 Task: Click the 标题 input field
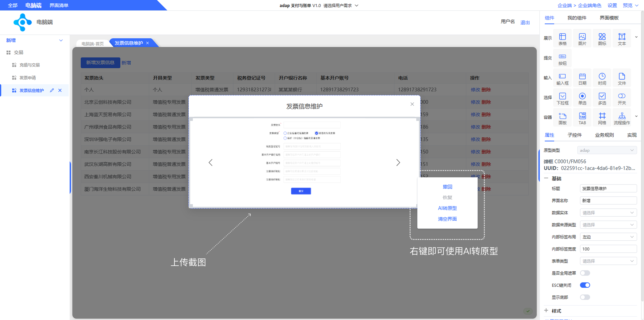(608, 188)
